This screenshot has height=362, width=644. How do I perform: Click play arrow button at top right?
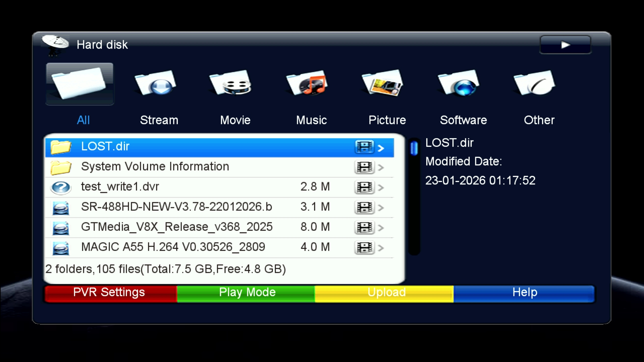(565, 45)
